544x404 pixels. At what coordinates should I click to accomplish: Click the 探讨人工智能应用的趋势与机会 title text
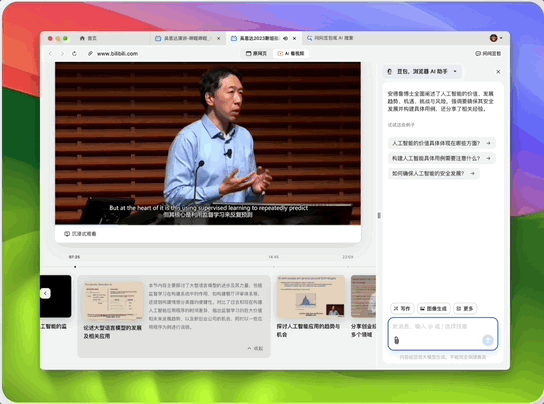pyautogui.click(x=308, y=330)
